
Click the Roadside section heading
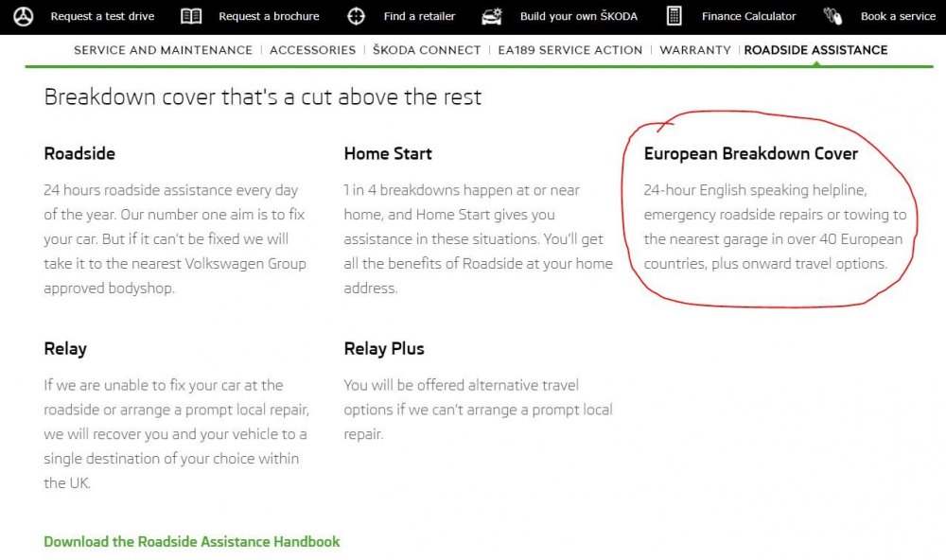click(x=79, y=153)
